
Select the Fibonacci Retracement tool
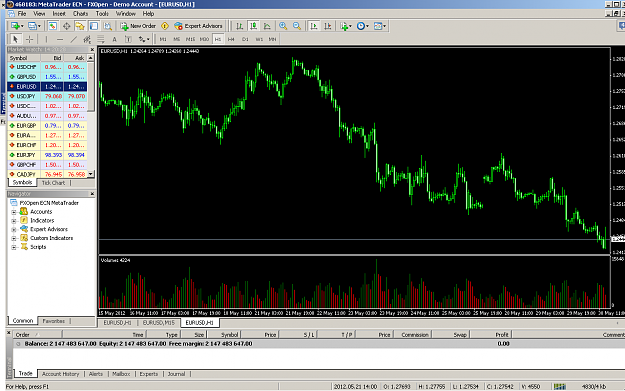100,39
